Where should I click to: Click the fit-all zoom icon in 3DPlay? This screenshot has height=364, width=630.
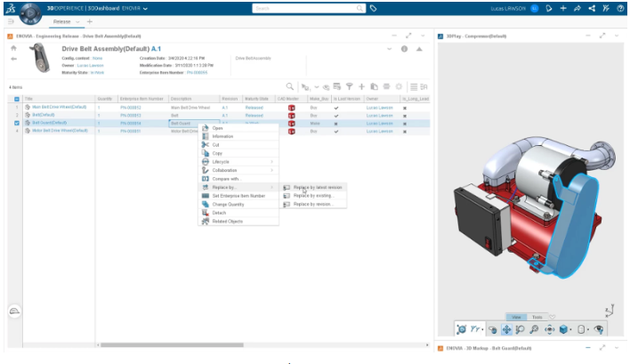point(534,329)
